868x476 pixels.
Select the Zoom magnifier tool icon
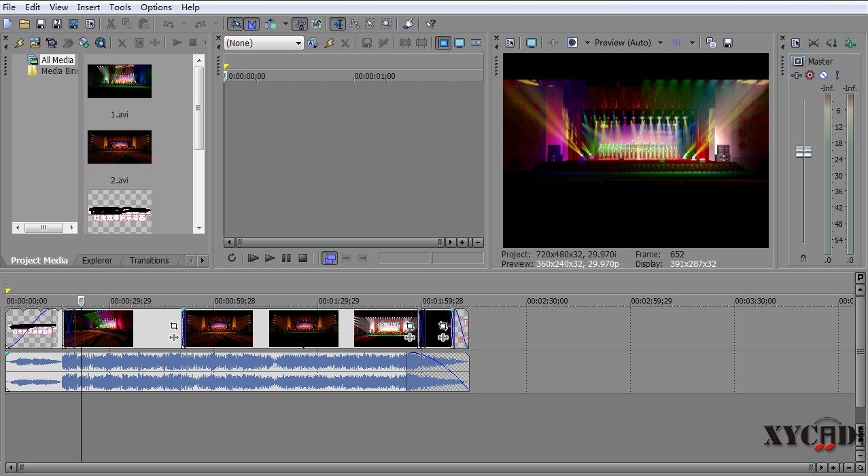386,24
